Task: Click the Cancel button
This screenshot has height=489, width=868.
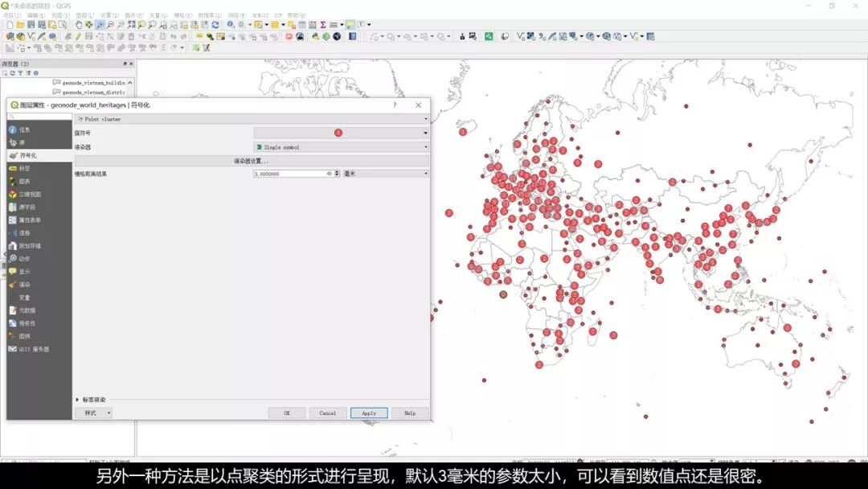Action: click(x=328, y=413)
